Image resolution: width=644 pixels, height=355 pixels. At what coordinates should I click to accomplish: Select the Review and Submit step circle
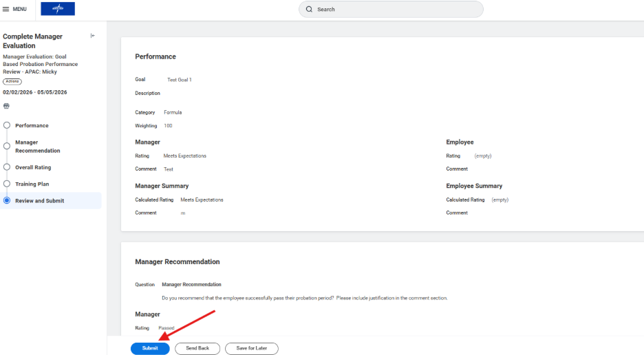click(7, 201)
